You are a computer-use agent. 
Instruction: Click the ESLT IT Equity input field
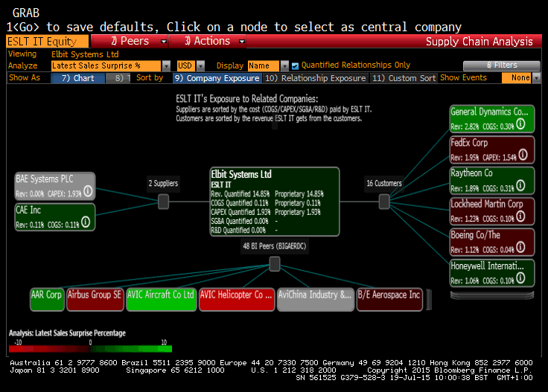(48, 41)
